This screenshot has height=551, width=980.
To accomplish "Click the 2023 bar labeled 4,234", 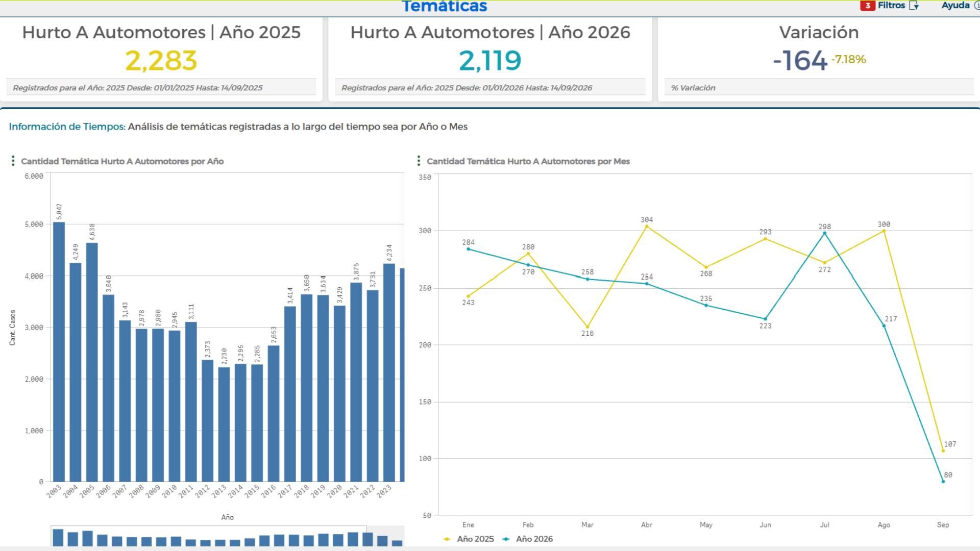I will 389,372.
